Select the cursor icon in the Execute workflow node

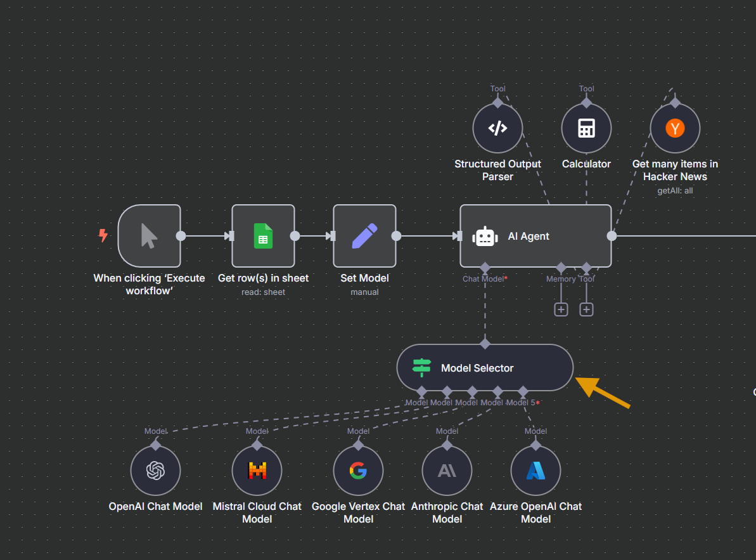point(149,235)
